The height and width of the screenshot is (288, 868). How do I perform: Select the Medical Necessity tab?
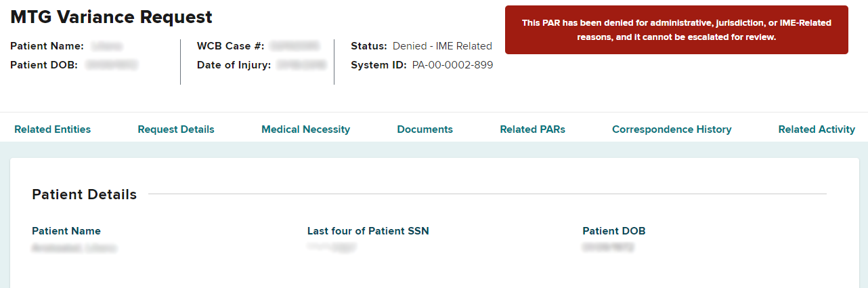point(305,129)
